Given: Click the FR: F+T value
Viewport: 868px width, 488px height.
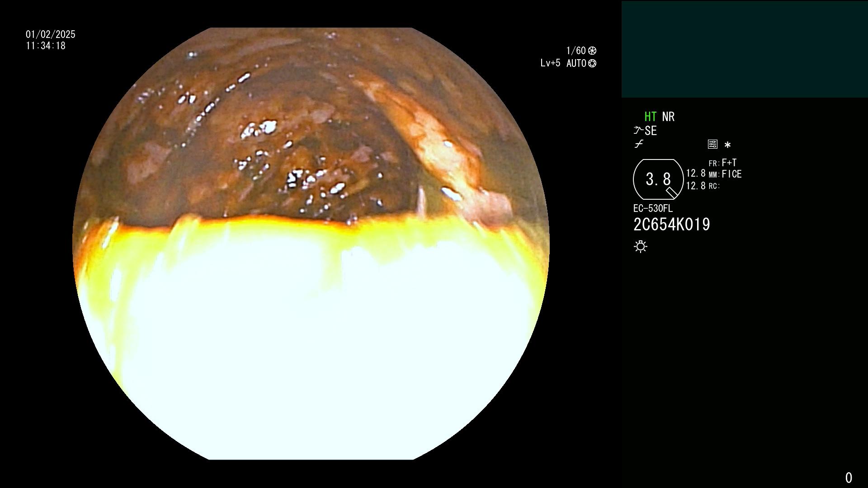Looking at the screenshot, I should (723, 163).
